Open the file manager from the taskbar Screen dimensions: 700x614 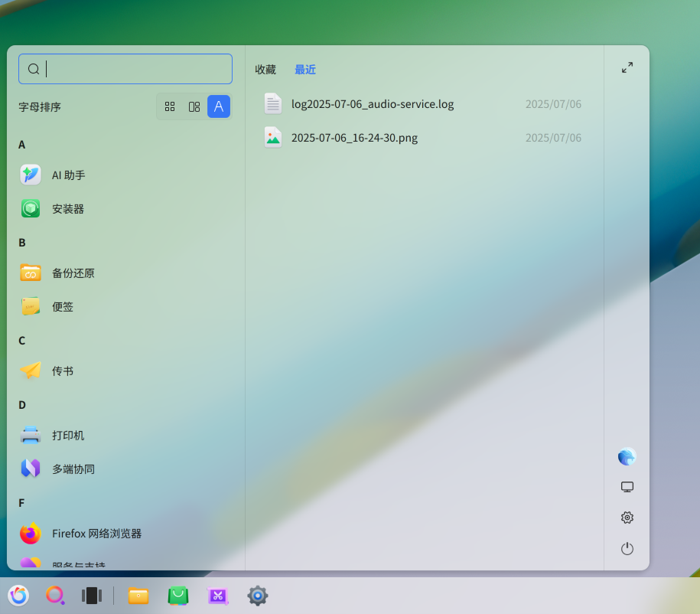click(x=138, y=595)
